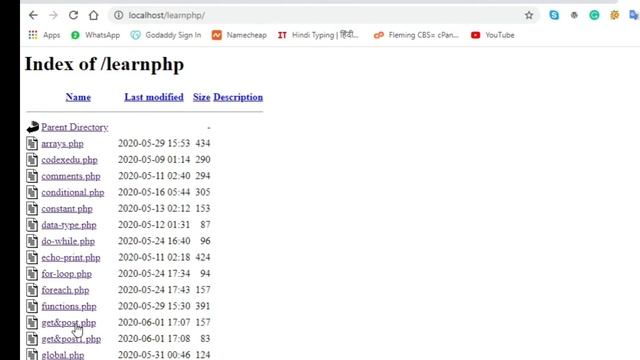Click the file icon beside comments.php
The image size is (640, 360).
click(x=32, y=176)
